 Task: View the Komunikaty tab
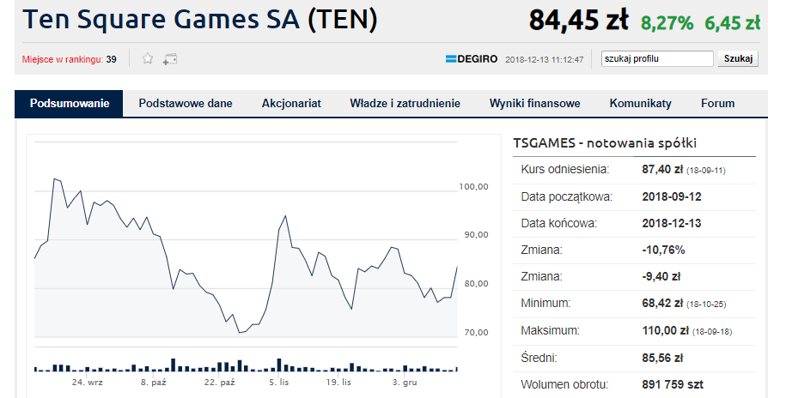click(x=640, y=104)
